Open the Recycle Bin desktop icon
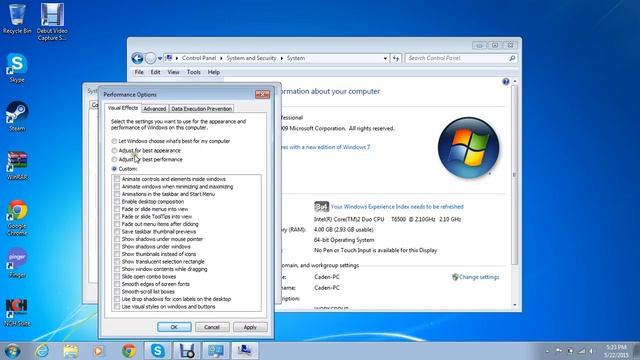 17,19
